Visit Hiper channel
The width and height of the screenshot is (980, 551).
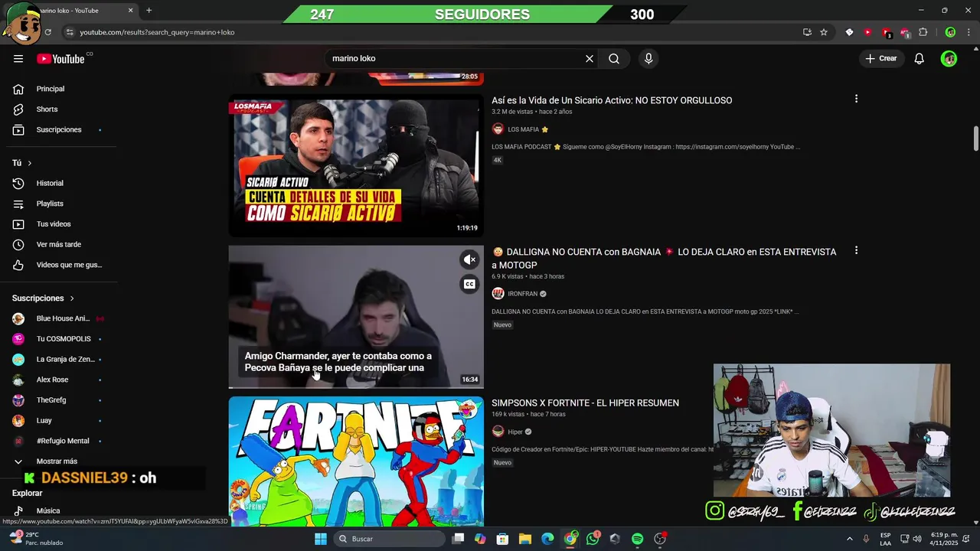[515, 432]
